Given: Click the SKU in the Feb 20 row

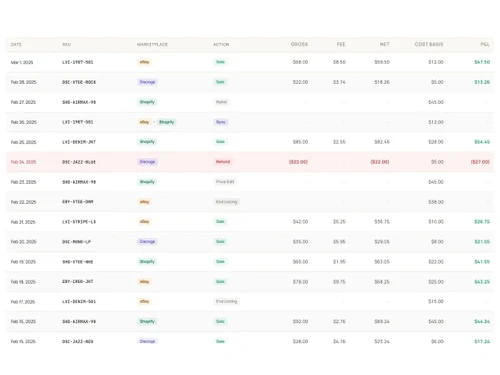Looking at the screenshot, I should 76,242.
